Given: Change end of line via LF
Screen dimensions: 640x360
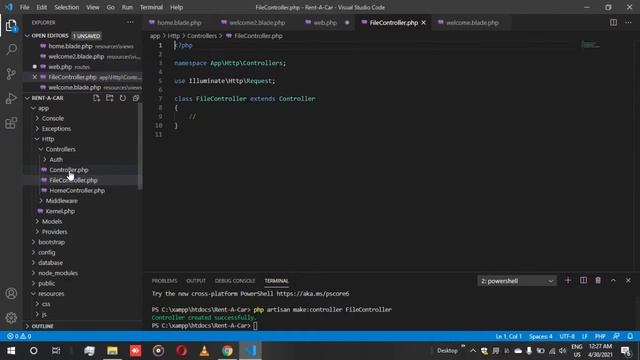Looking at the screenshot, I should [x=584, y=336].
